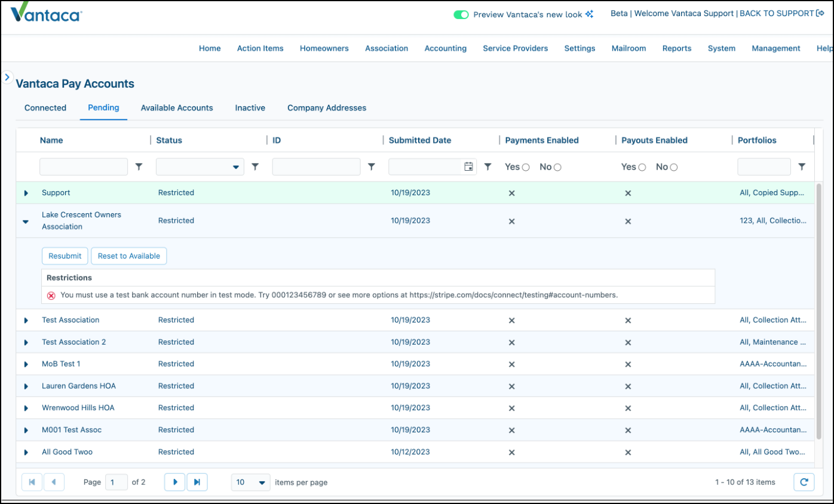Open the Submitted Date calendar picker
This screenshot has width=834, height=504.
(x=469, y=167)
